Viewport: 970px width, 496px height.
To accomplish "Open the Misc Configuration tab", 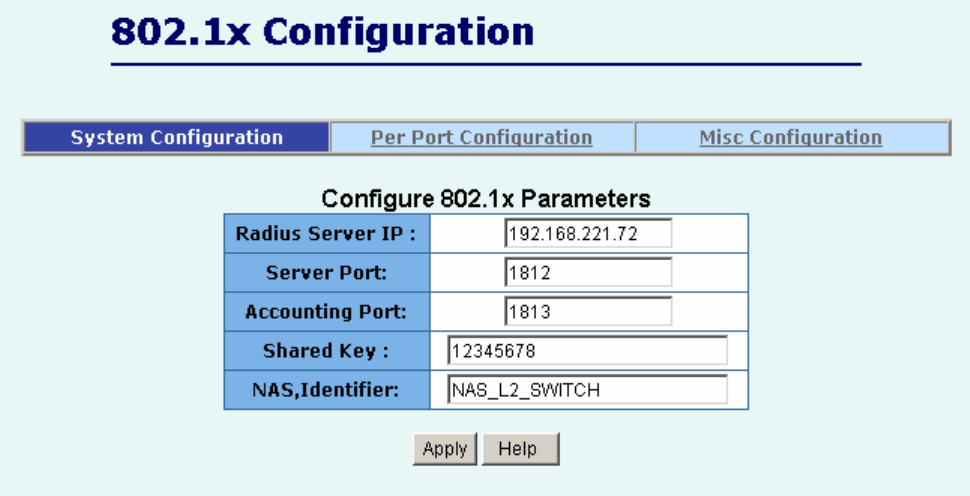I will (x=790, y=138).
